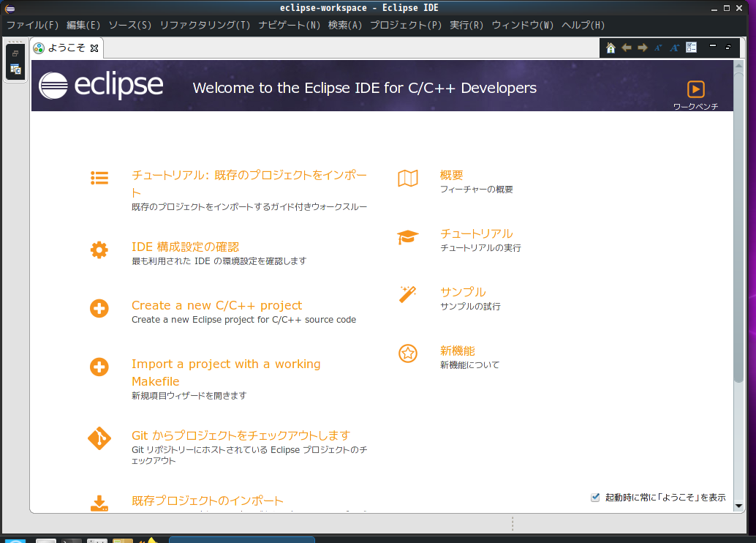The height and width of the screenshot is (543, 756).
Task: Toggle 起動時に常に「ようこそ」を表示 checkbox
Action: coord(595,497)
